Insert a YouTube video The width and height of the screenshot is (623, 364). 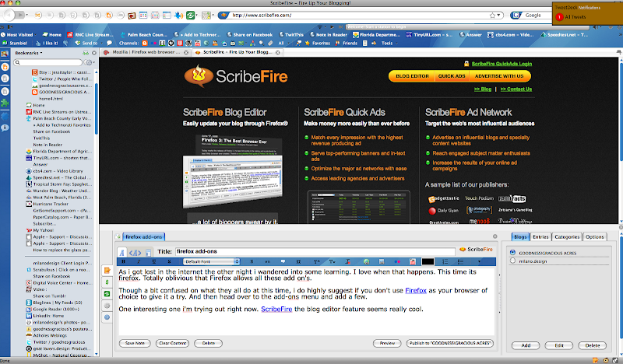pyautogui.click(x=413, y=261)
